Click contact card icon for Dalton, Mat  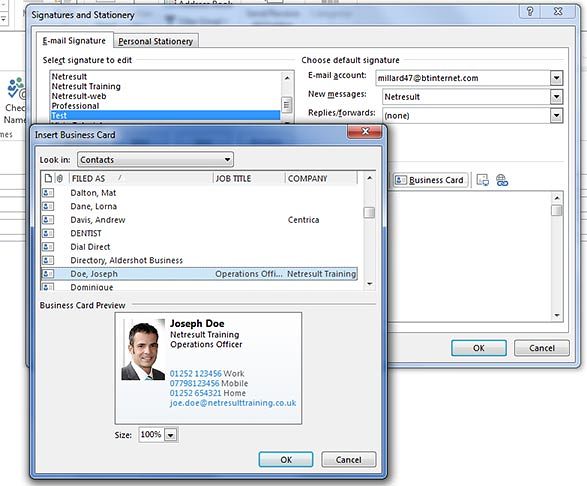click(x=48, y=193)
